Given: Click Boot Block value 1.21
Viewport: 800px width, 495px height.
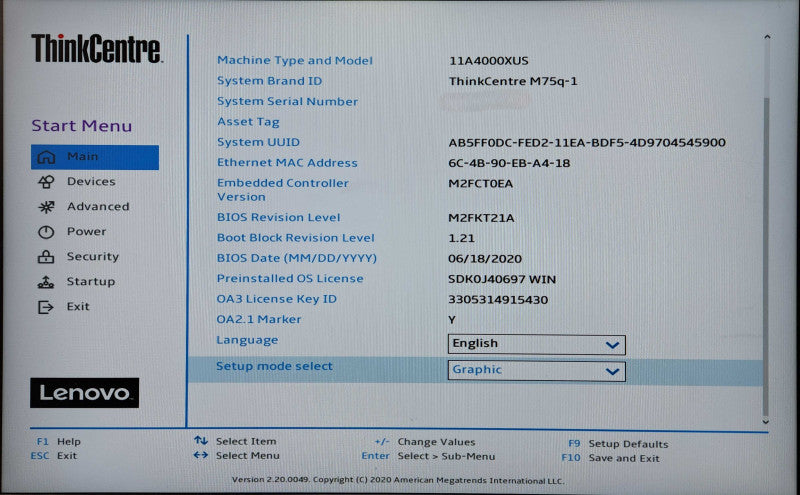Looking at the screenshot, I should 461,238.
